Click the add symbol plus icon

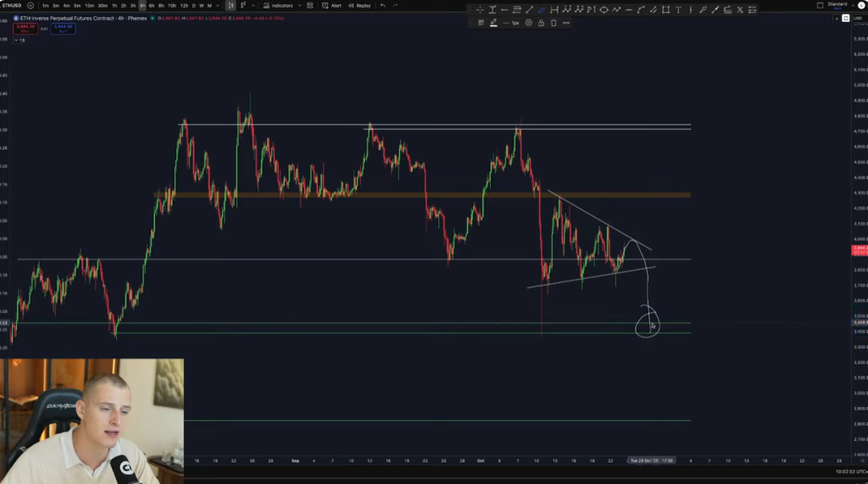31,5
